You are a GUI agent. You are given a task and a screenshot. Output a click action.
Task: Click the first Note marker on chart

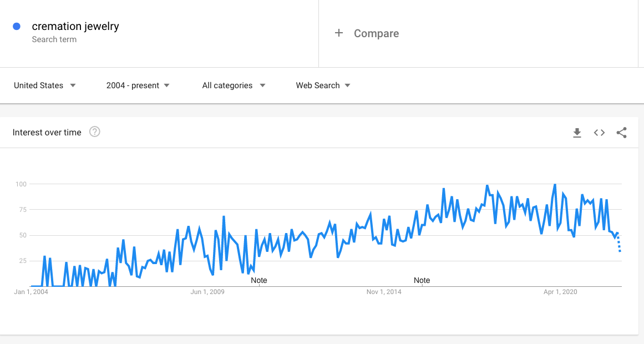[258, 280]
